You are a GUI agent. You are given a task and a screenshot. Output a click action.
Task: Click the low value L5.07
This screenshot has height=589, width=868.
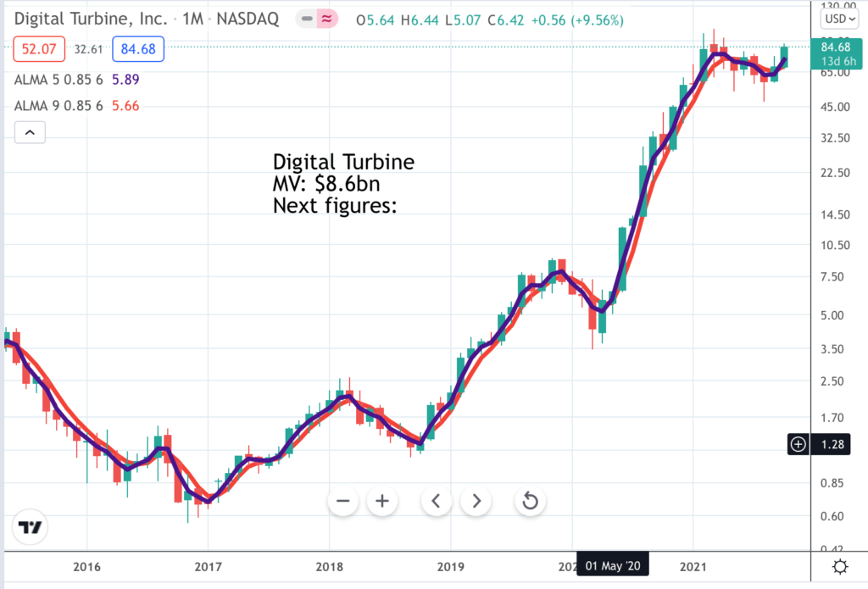pyautogui.click(x=463, y=20)
